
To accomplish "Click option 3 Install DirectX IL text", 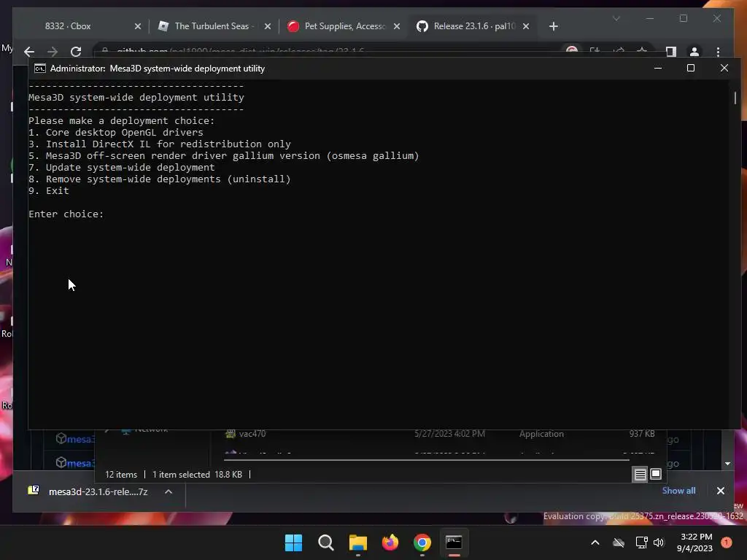I will pyautogui.click(x=160, y=144).
